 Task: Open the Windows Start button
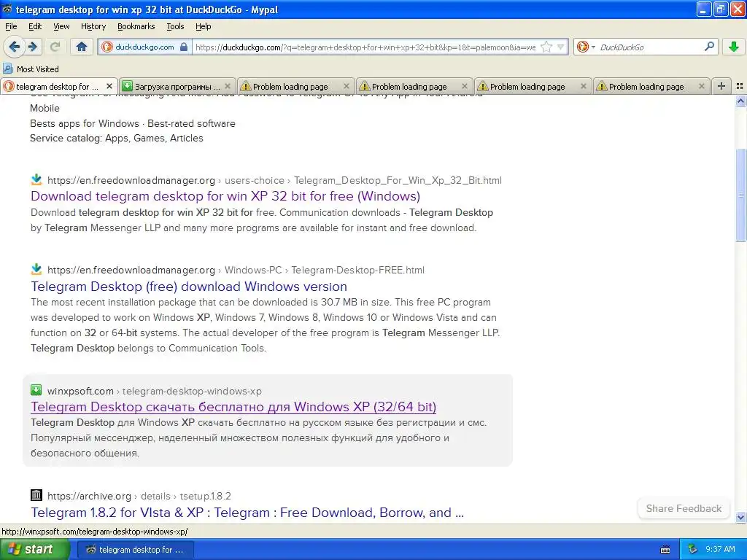tap(34, 549)
